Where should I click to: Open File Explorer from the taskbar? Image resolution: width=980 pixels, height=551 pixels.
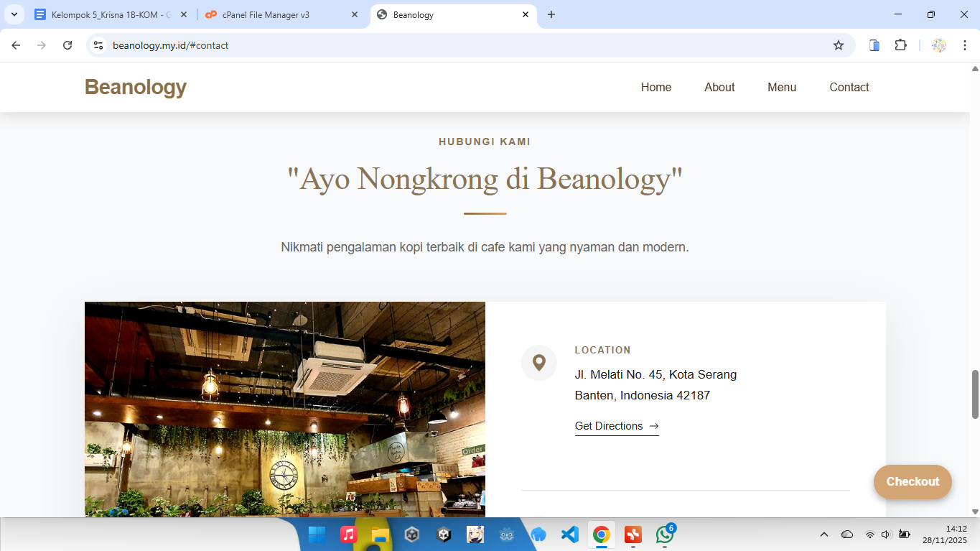point(380,534)
